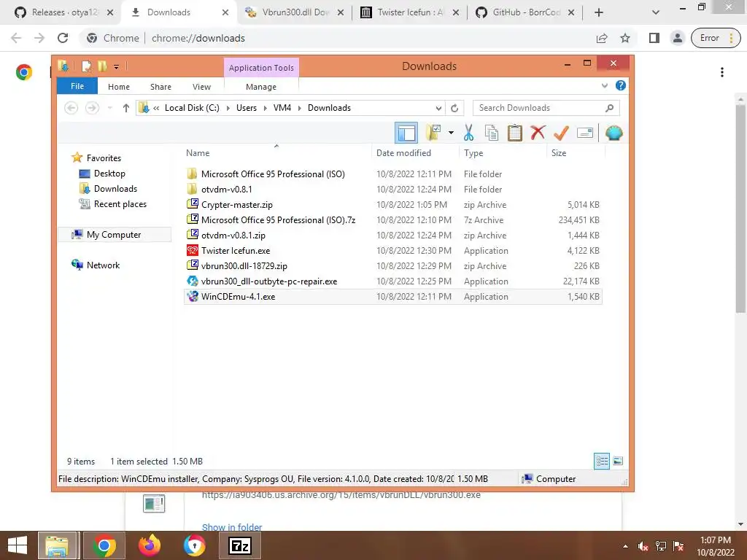This screenshot has width=747, height=560.
Task: Click the orange checkmark Properties icon
Action: click(x=561, y=133)
